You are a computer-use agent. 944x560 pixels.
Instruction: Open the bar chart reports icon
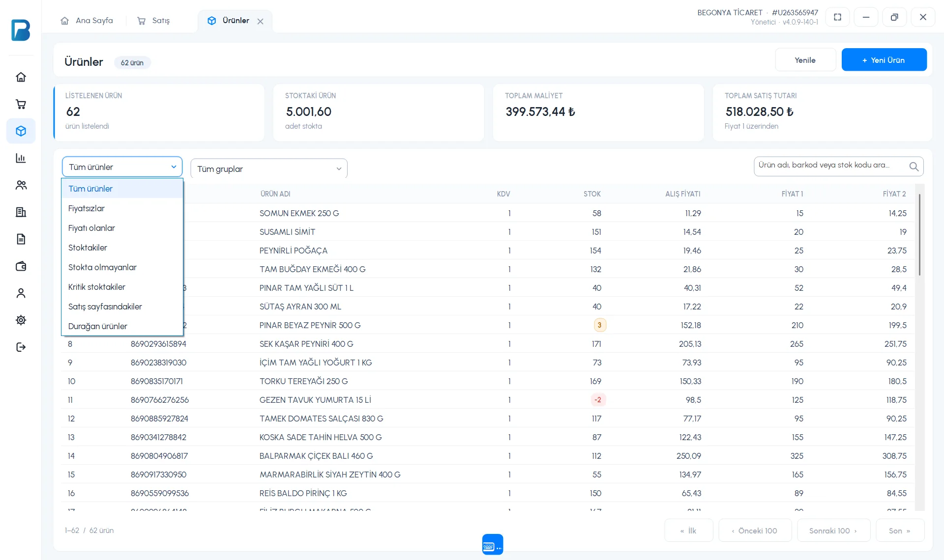(21, 158)
